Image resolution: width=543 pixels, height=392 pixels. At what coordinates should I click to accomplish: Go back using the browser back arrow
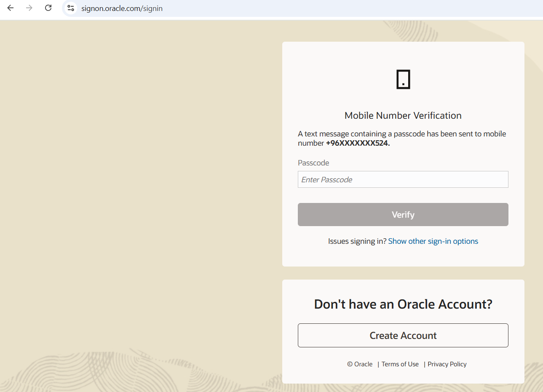tap(11, 8)
